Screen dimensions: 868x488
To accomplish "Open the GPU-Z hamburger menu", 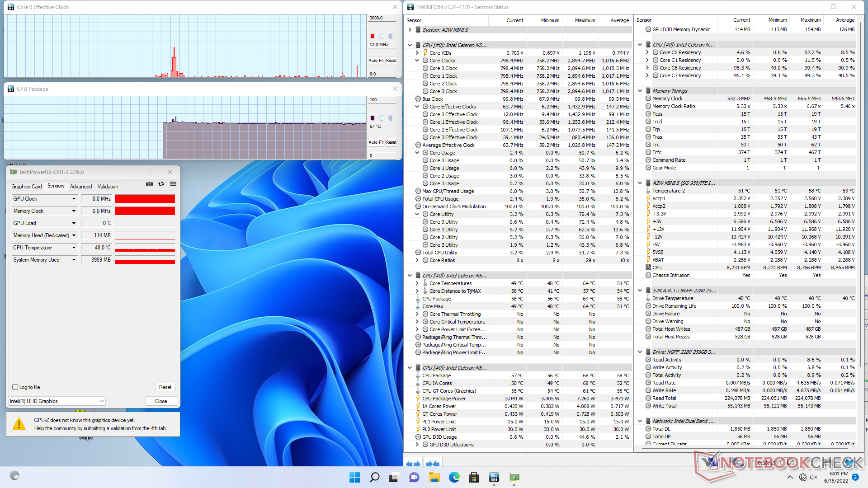I will (173, 184).
